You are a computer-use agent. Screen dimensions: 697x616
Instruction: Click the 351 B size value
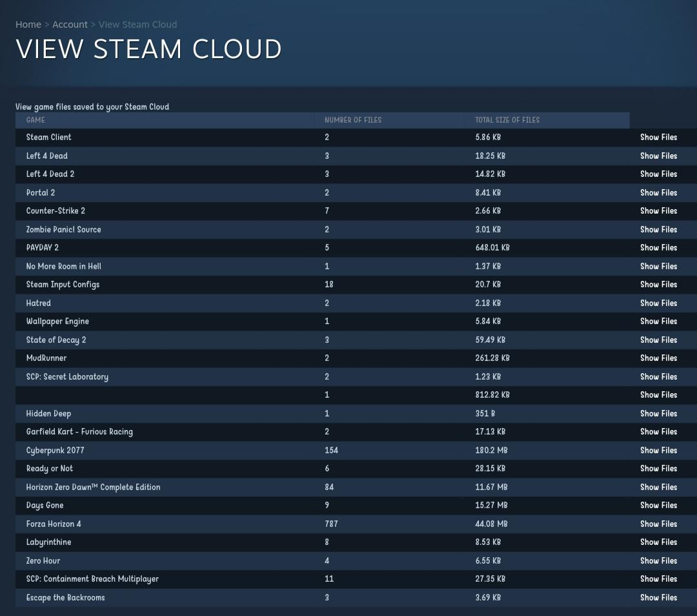point(485,414)
